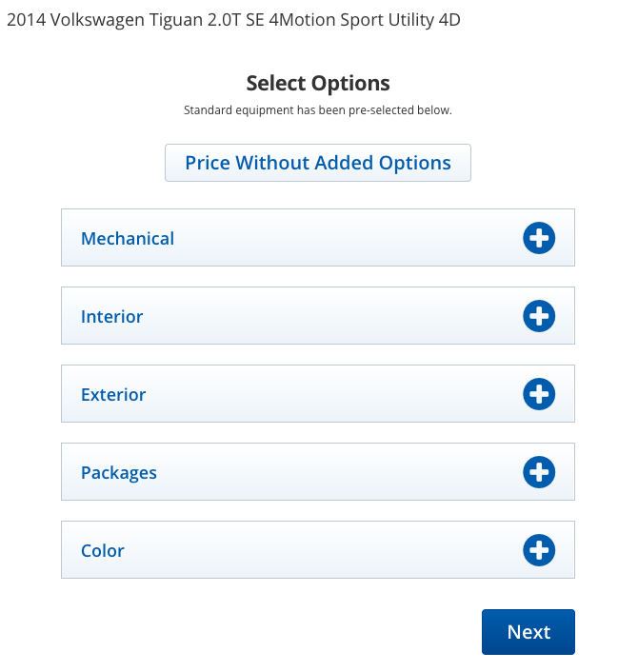This screenshot has width=638, height=672.
Task: Click the standard equipment pre-selected note
Action: 318,110
